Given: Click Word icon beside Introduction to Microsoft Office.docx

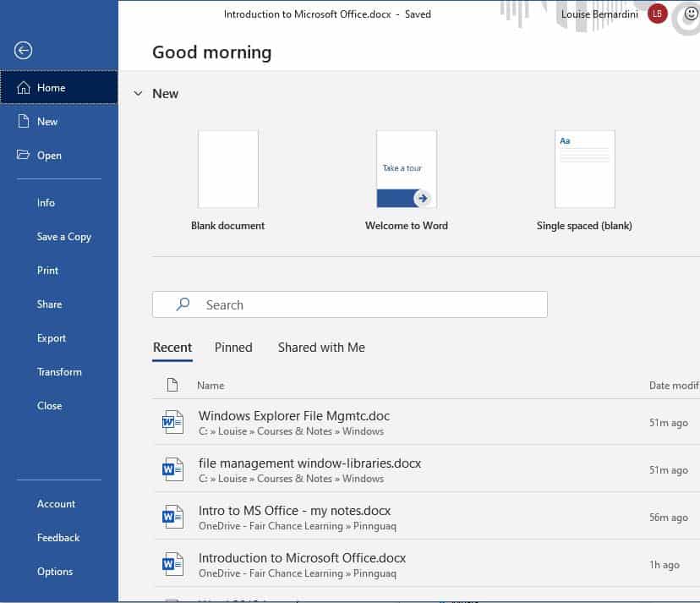Looking at the screenshot, I should (172, 564).
